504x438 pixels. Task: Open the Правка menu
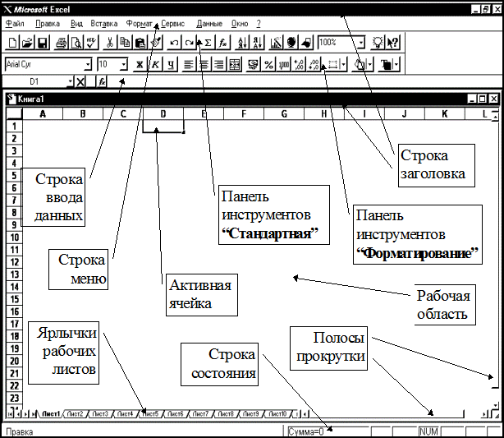(48, 24)
